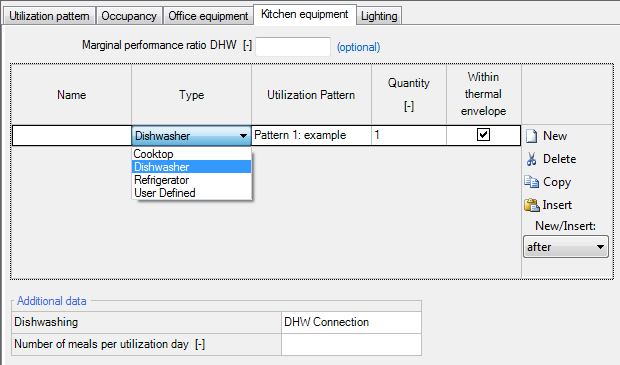Open the Type dropdown showing Dishwasher

click(x=191, y=136)
